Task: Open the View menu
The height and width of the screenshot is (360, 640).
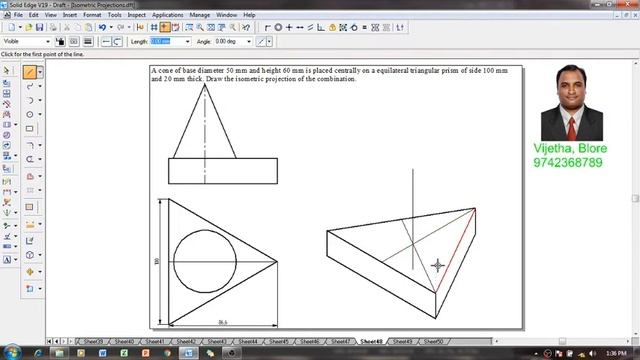Action: tap(51, 15)
